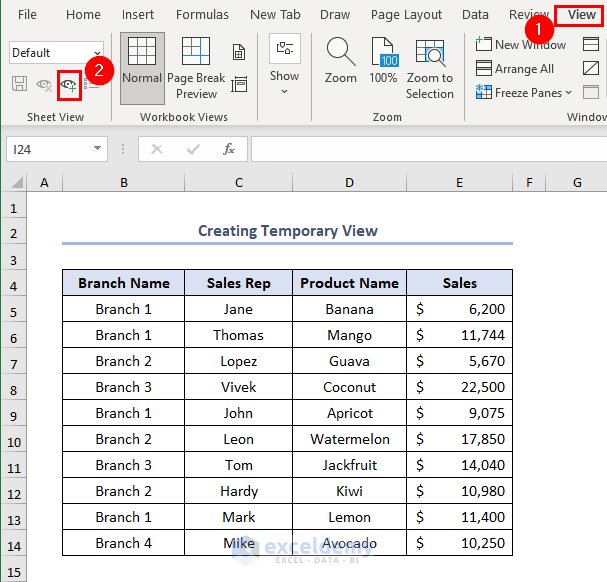This screenshot has height=582, width=607.
Task: Select the cell containing Thomas
Action: pos(238,335)
